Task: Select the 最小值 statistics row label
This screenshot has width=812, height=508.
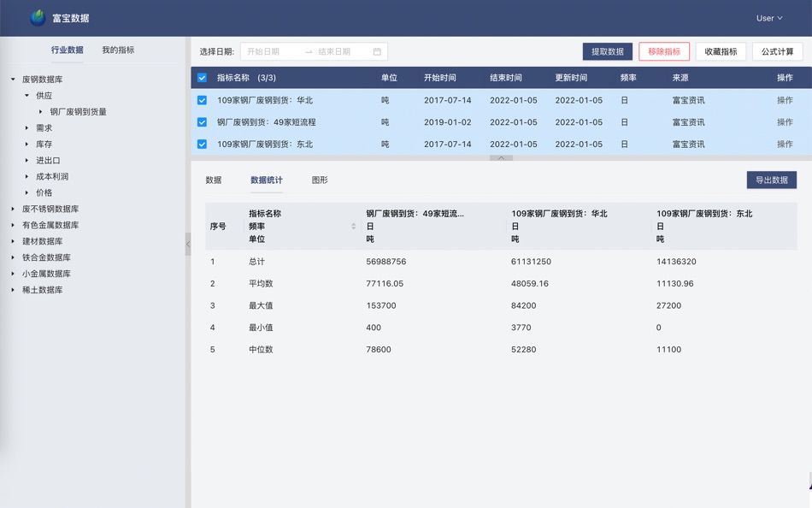Action: click(261, 328)
